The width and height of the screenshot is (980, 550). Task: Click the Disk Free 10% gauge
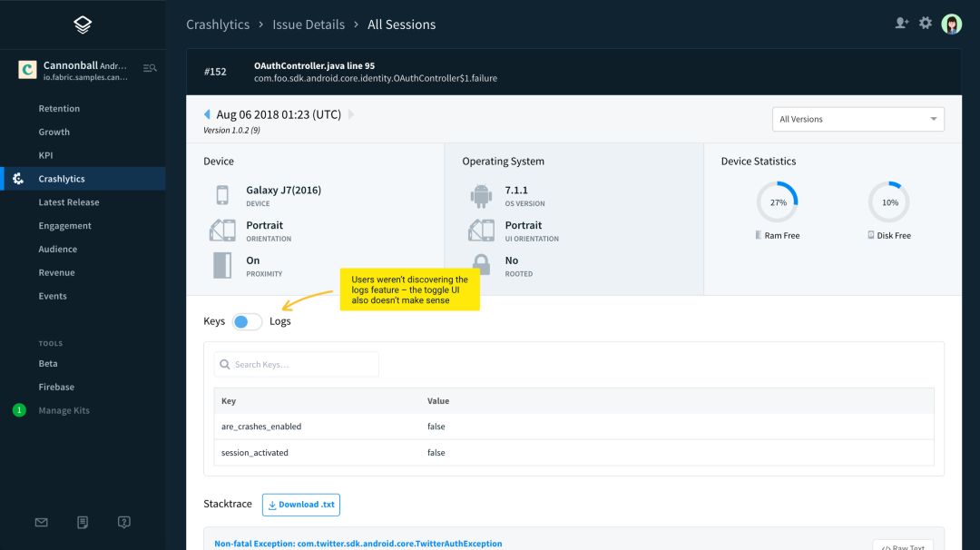point(889,201)
